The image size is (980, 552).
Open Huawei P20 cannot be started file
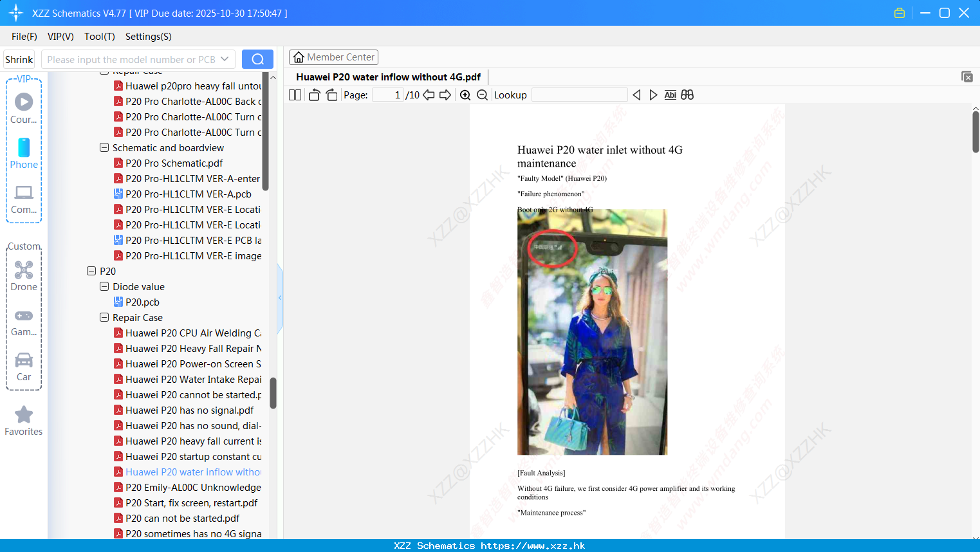[x=187, y=394]
